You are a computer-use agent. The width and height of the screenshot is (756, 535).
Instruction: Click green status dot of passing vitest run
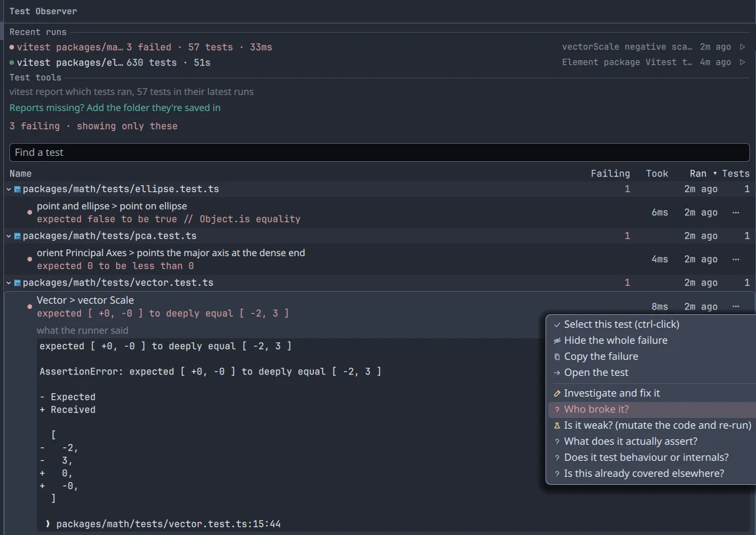coord(11,63)
